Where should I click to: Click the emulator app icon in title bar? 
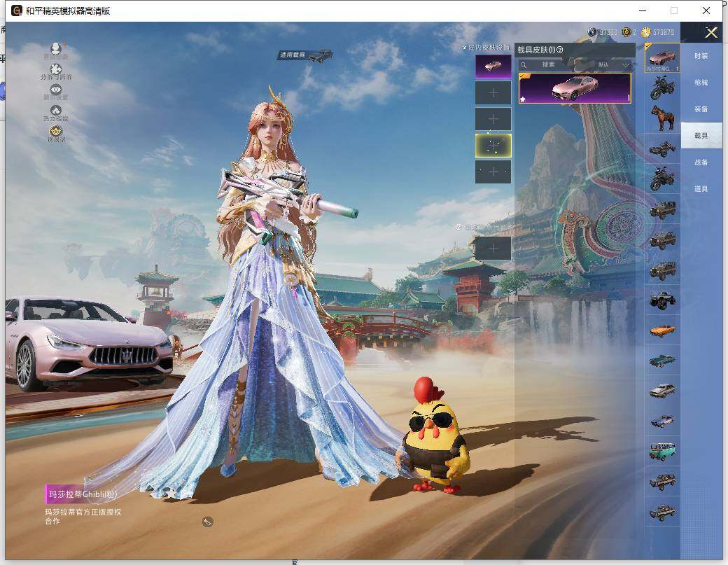click(x=17, y=11)
